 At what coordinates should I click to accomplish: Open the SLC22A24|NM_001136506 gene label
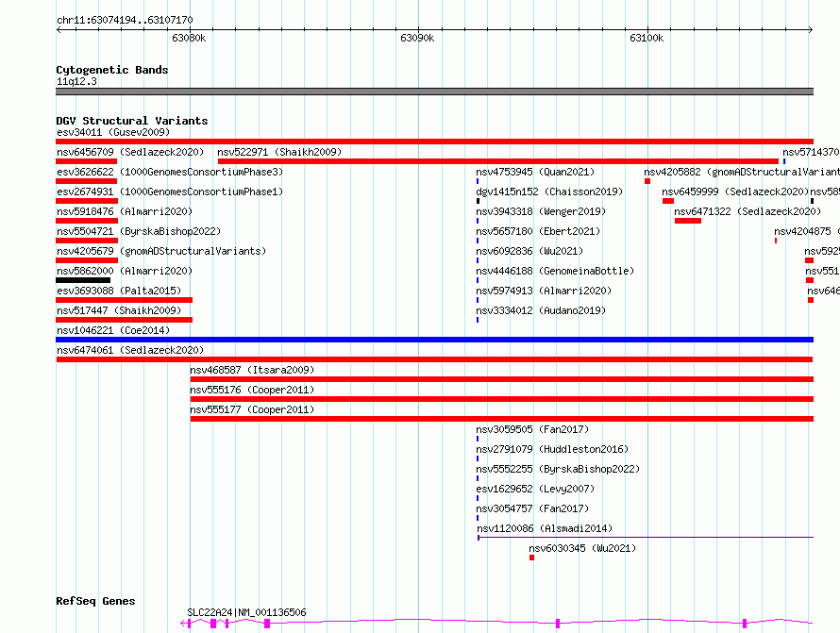(246, 612)
